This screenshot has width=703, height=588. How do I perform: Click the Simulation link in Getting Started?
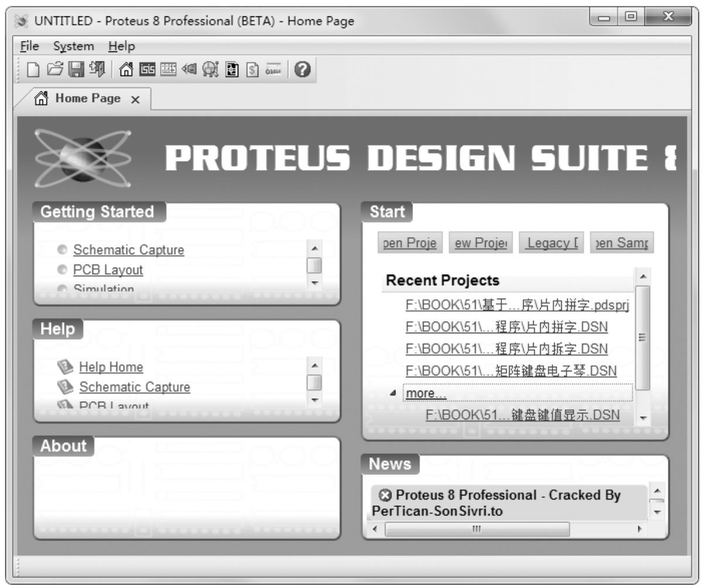click(104, 288)
